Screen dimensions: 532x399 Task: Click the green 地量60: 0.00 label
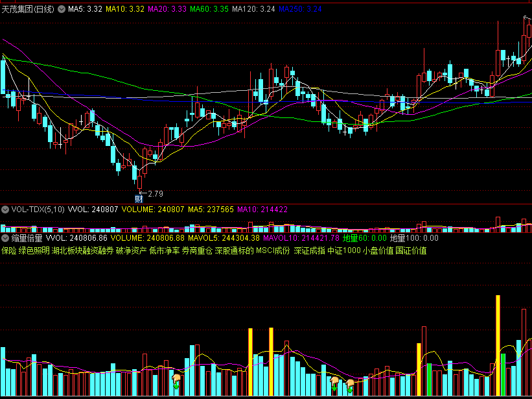[365, 238]
